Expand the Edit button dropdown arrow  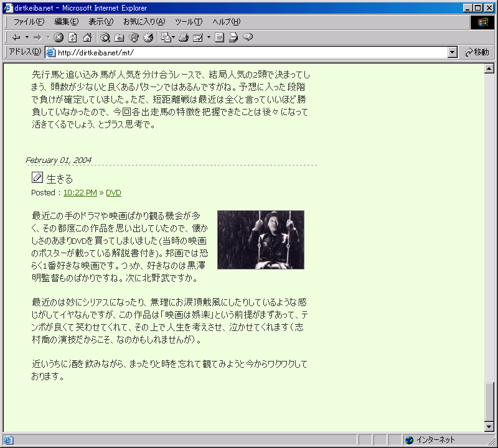[x=209, y=37]
